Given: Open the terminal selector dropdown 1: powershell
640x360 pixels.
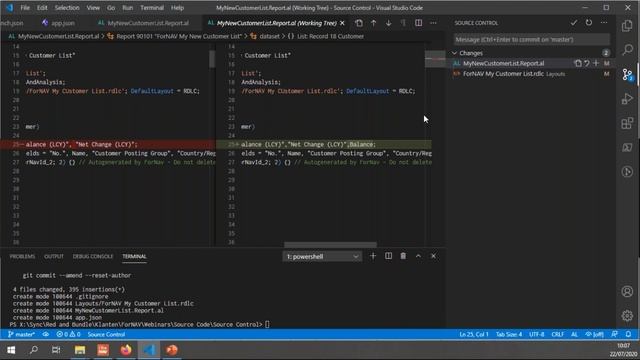Looking at the screenshot, I should 322,256.
